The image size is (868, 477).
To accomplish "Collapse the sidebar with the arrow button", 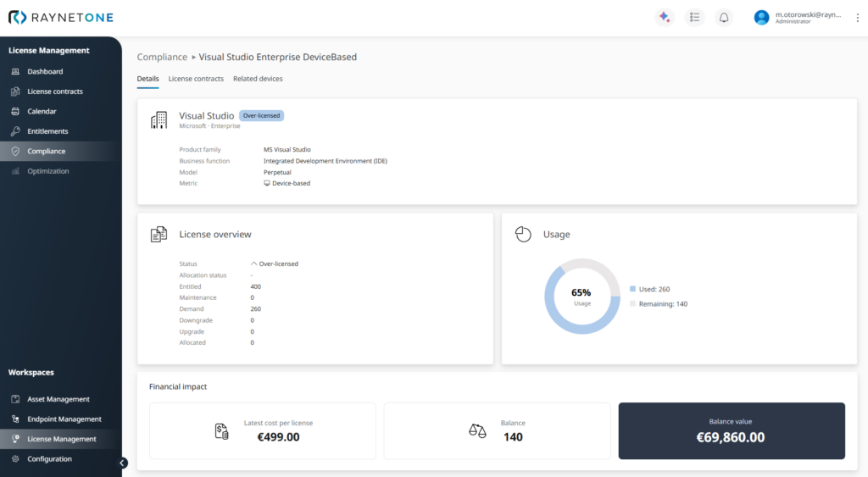I will pyautogui.click(x=122, y=463).
